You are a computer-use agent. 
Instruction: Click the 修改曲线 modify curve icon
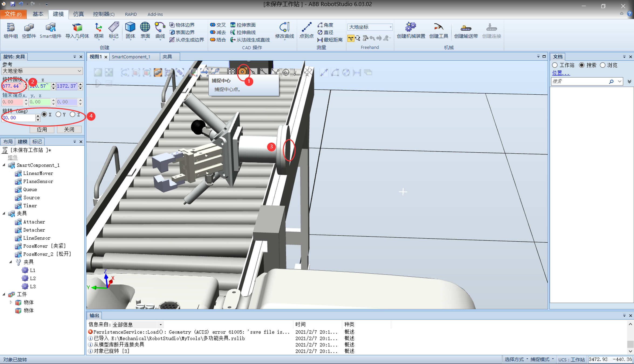coord(284,27)
